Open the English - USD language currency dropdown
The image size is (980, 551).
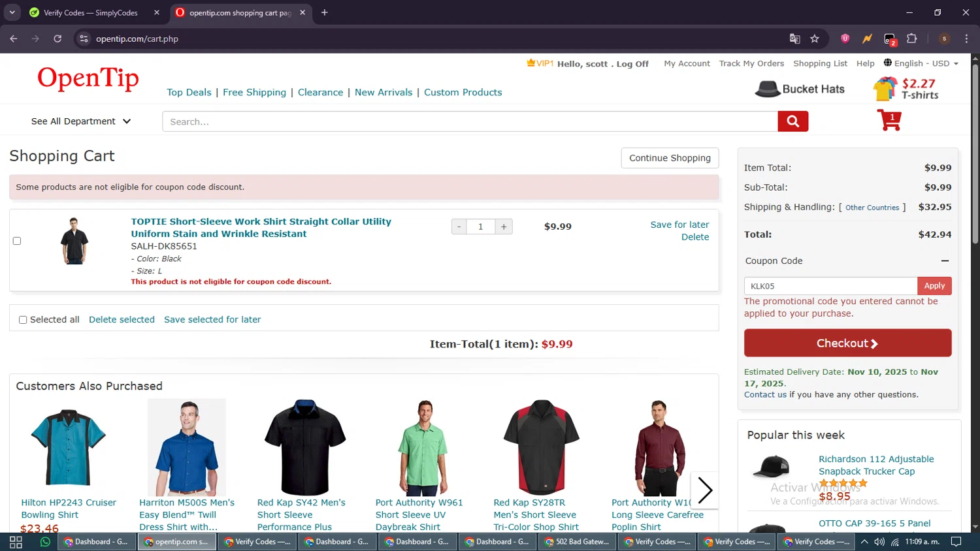(x=921, y=63)
